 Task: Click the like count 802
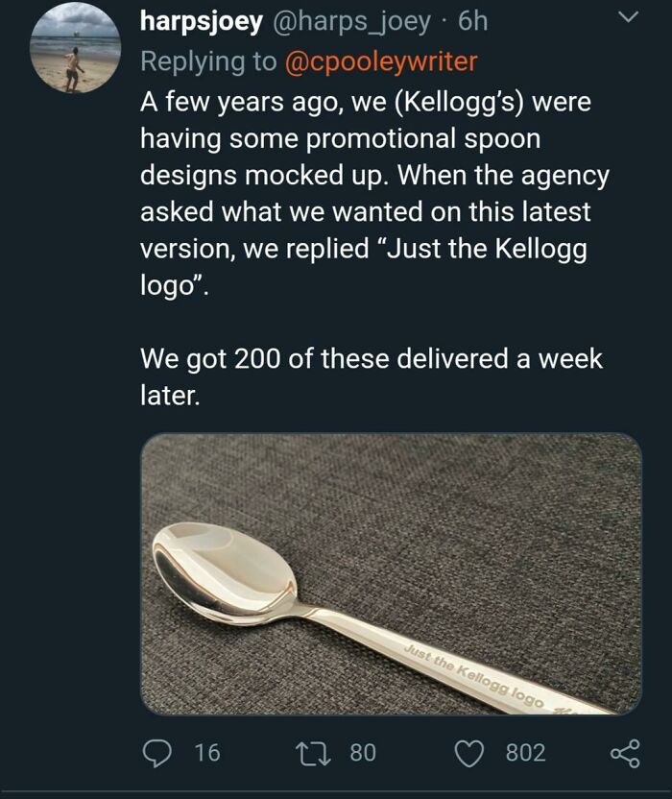pyautogui.click(x=525, y=753)
